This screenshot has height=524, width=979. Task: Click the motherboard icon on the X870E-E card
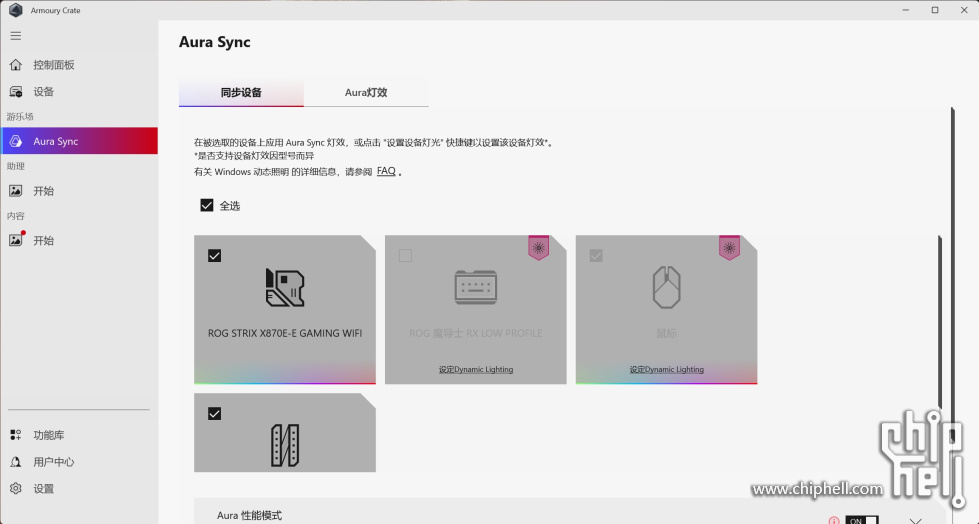285,287
